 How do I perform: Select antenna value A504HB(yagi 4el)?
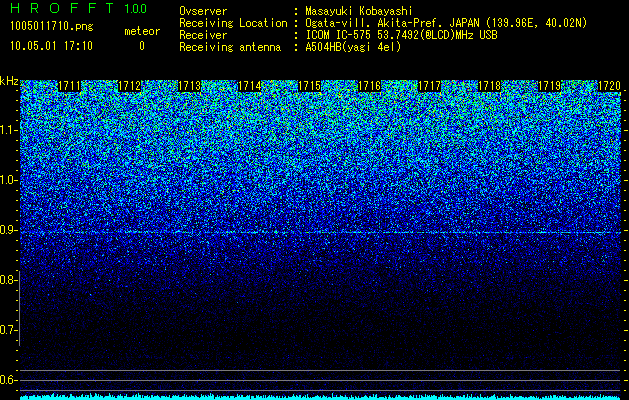click(x=353, y=47)
